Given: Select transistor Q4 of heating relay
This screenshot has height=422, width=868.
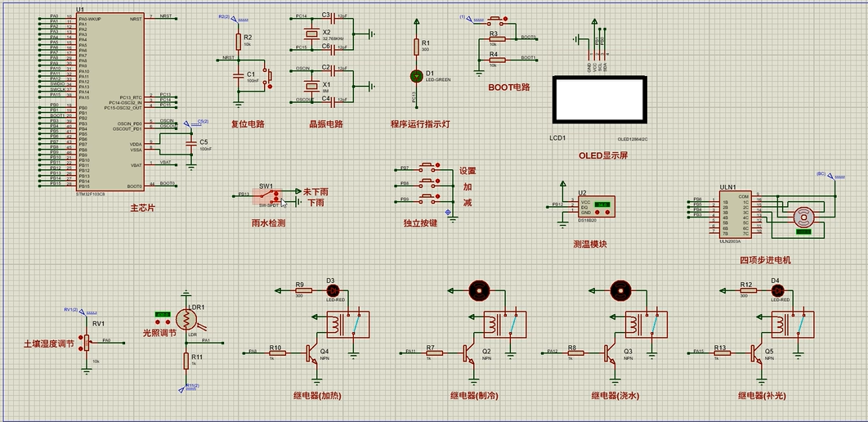Looking at the screenshot, I should (312, 352).
